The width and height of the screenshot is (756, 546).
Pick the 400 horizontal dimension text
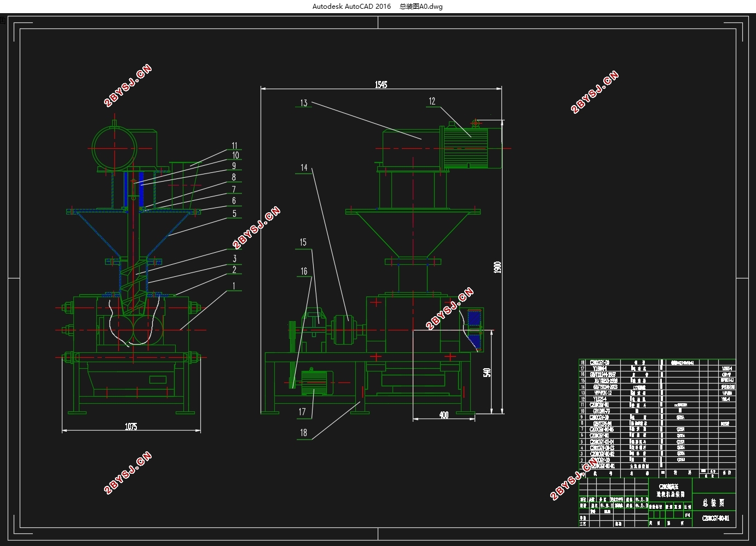tap(444, 415)
